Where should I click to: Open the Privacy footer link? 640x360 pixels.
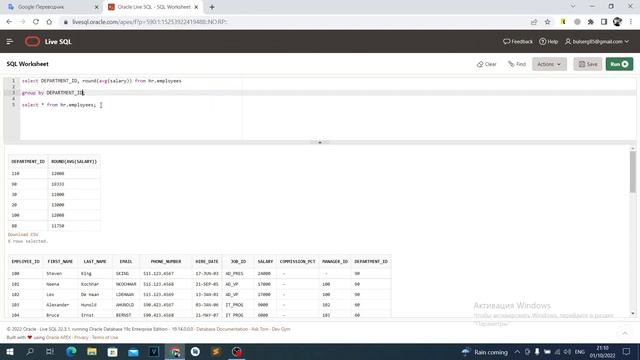point(81,338)
